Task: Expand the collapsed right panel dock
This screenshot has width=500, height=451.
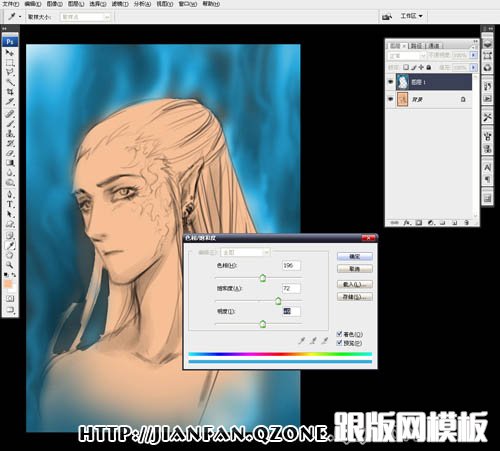Action: 490,29
